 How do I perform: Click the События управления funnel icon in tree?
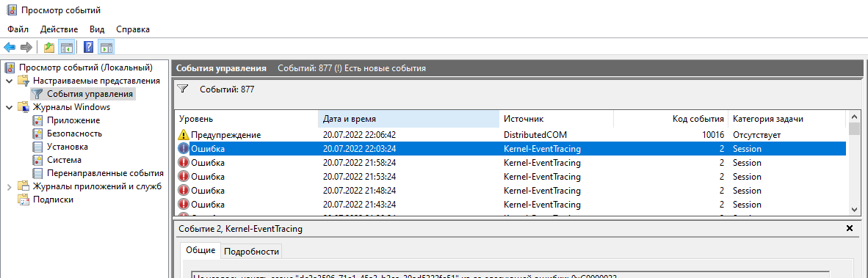pyautogui.click(x=37, y=94)
